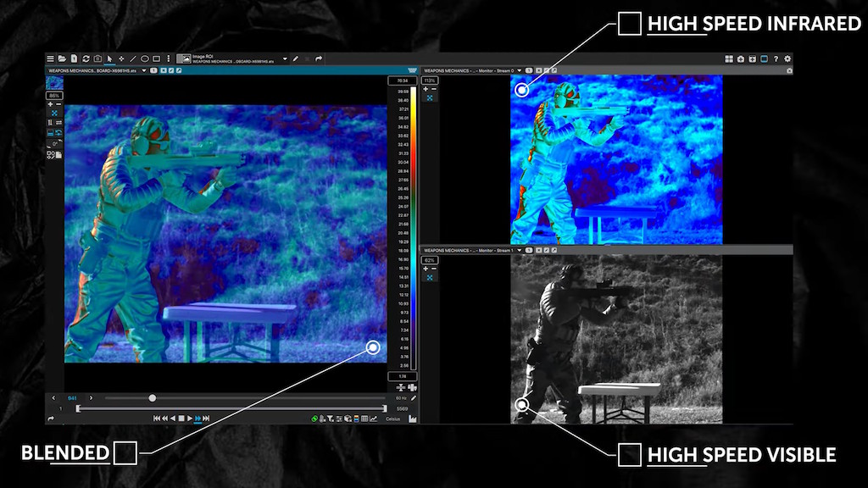Expand the Image ROI dropdown
The height and width of the screenshot is (488, 868).
[x=285, y=58]
